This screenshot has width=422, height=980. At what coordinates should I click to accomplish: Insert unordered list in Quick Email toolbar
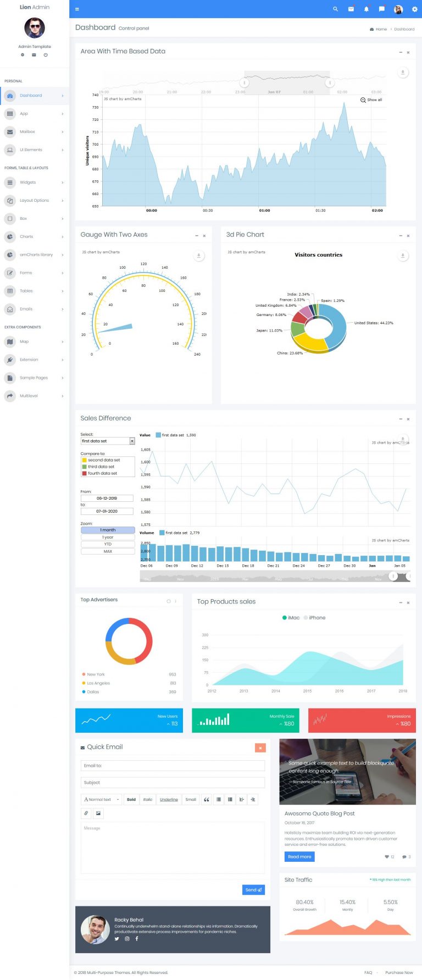[x=219, y=799]
